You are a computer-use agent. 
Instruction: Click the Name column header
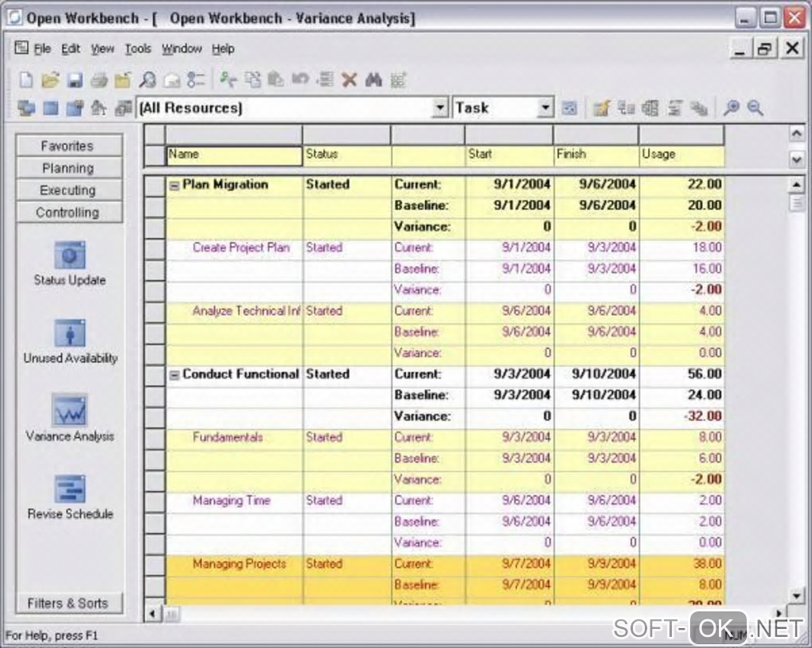pos(234,155)
